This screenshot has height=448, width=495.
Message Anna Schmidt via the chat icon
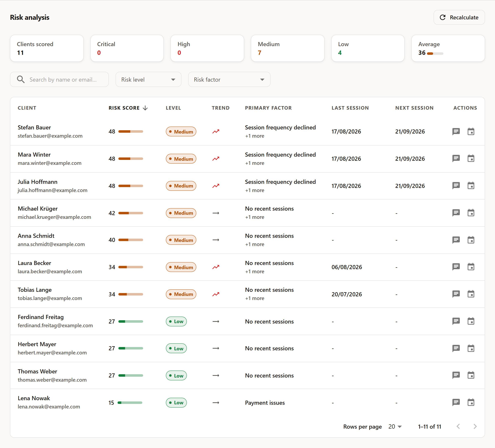tap(456, 240)
